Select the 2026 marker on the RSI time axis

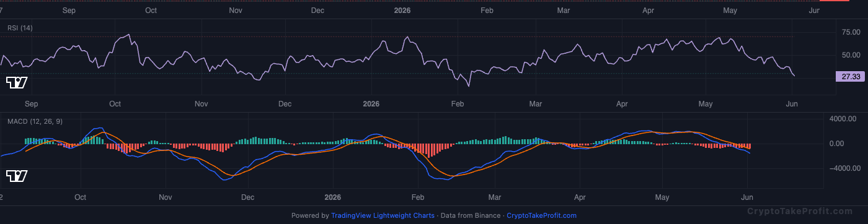coord(371,103)
